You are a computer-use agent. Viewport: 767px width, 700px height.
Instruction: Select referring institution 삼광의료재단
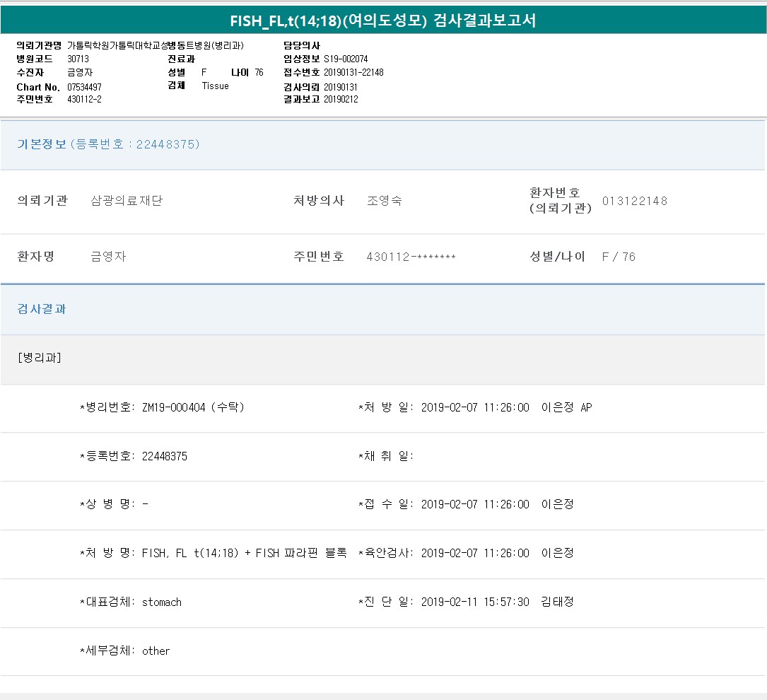click(x=127, y=201)
